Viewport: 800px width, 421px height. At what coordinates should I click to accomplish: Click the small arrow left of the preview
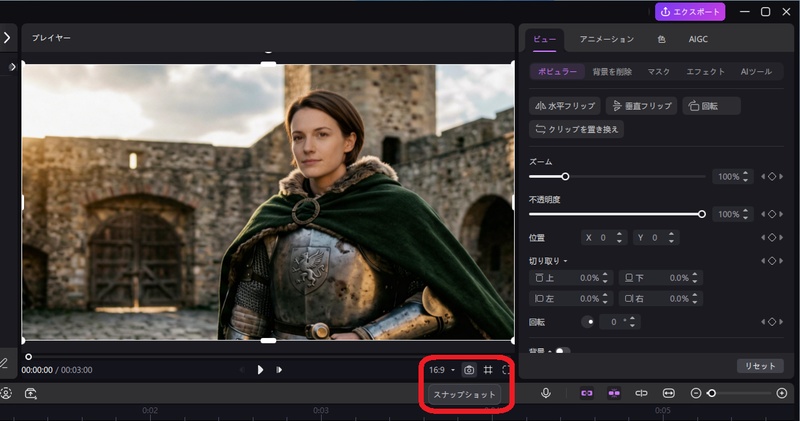(12, 67)
